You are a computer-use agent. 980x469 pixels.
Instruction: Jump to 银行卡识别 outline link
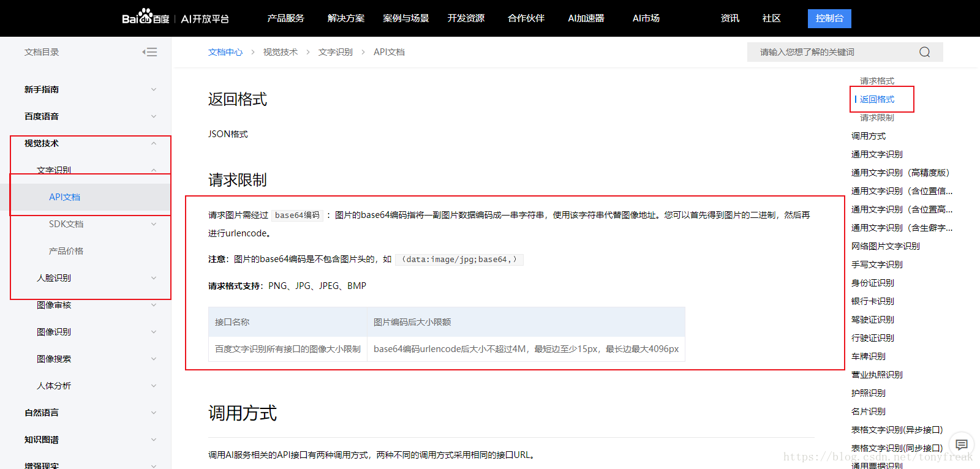[x=873, y=301]
